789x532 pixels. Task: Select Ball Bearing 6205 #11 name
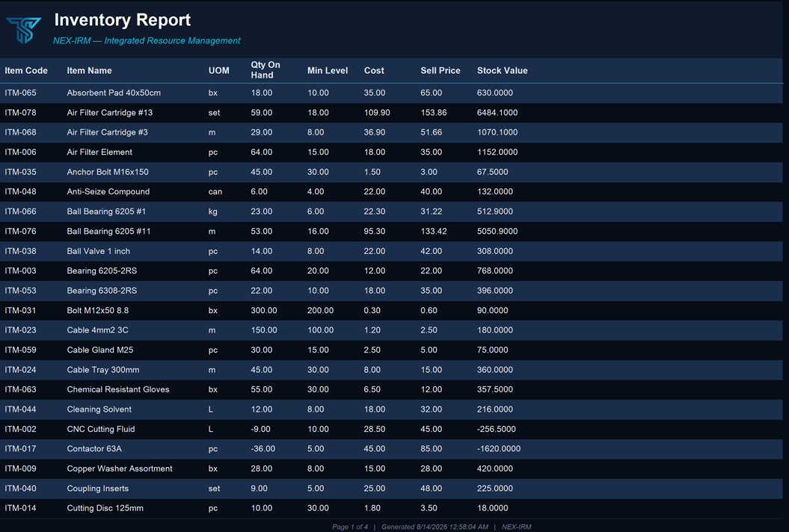pos(108,232)
